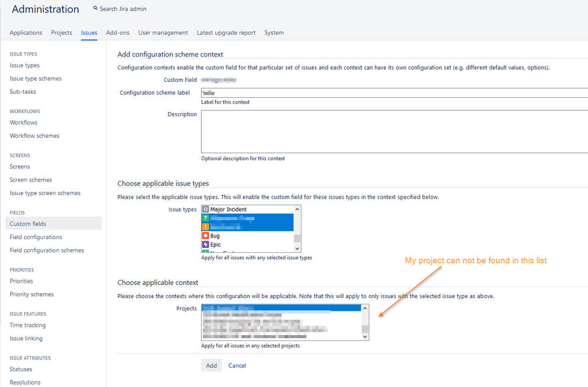
Task: Open the System tab
Action: tap(274, 32)
